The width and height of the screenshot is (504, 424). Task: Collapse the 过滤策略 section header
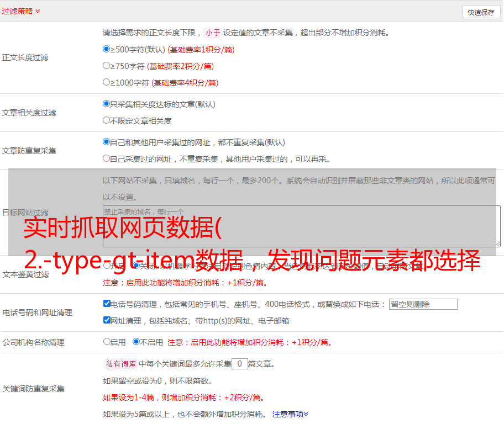tap(21, 11)
